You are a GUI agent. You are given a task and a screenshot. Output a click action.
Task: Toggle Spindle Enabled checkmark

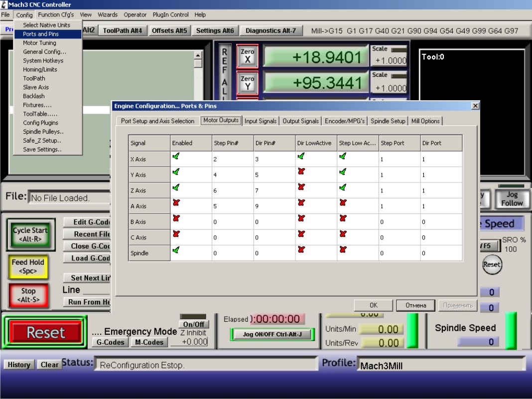pos(176,250)
